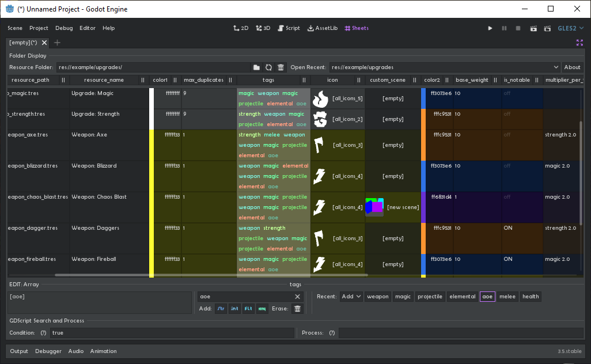Browse for a resource folder
Viewport: 591px width, 364px height.
[256, 67]
